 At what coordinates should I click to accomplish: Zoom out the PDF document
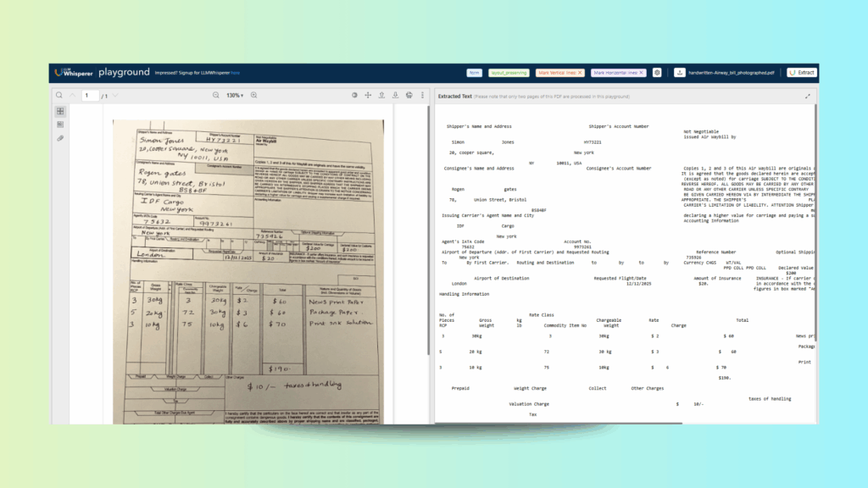click(216, 96)
